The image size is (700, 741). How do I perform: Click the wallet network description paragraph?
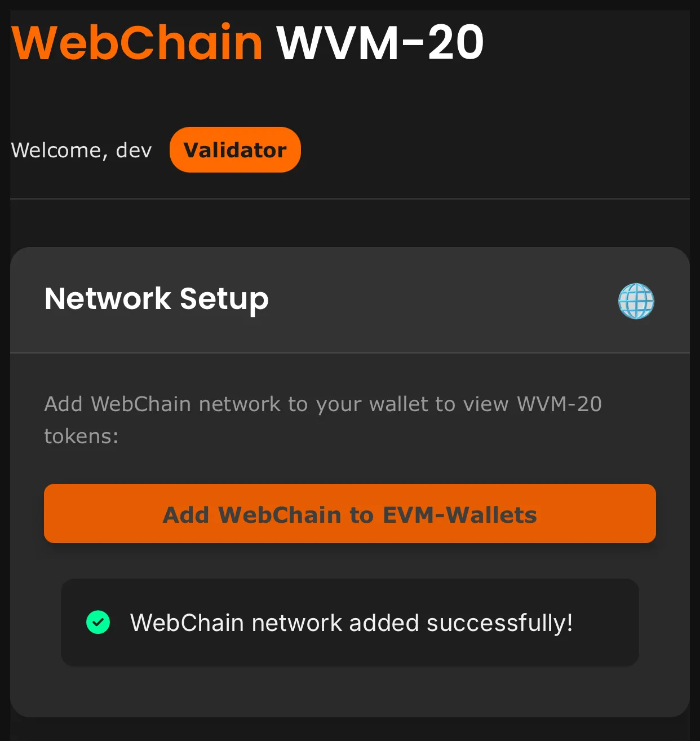(x=323, y=420)
